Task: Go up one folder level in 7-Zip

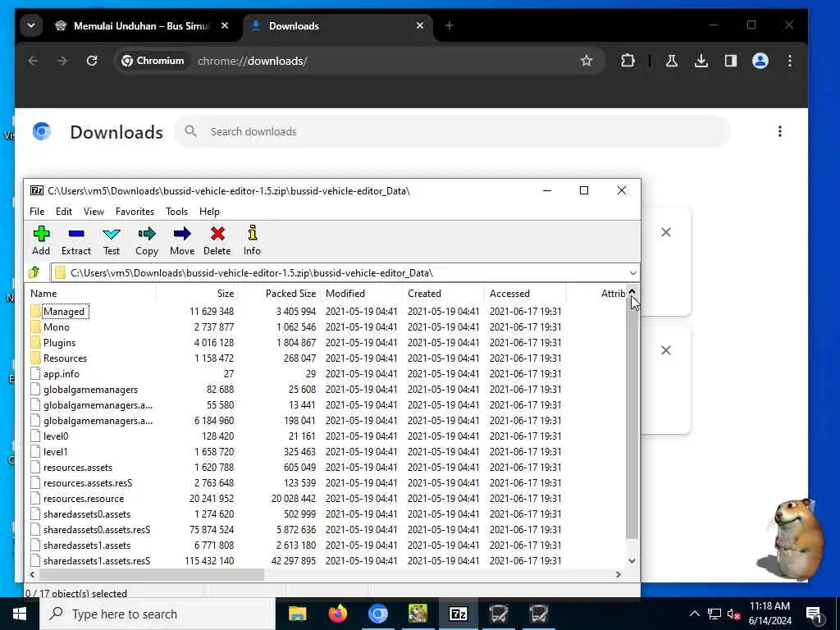Action: 34,272
